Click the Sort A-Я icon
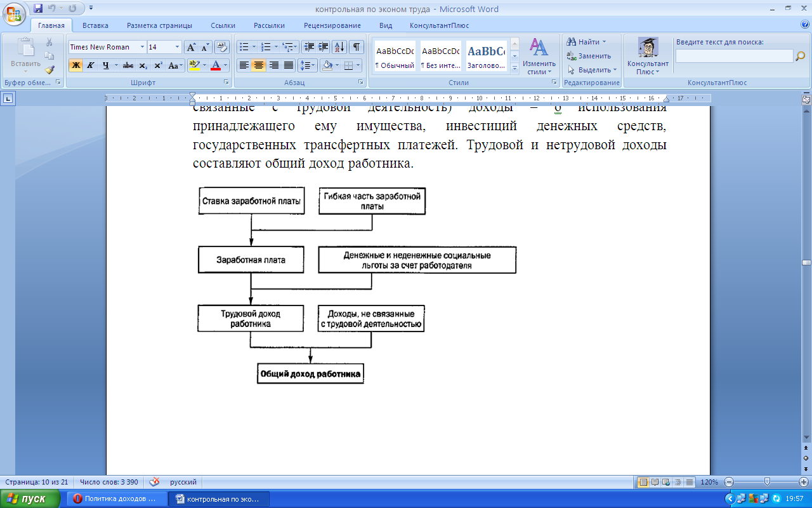 [339, 47]
